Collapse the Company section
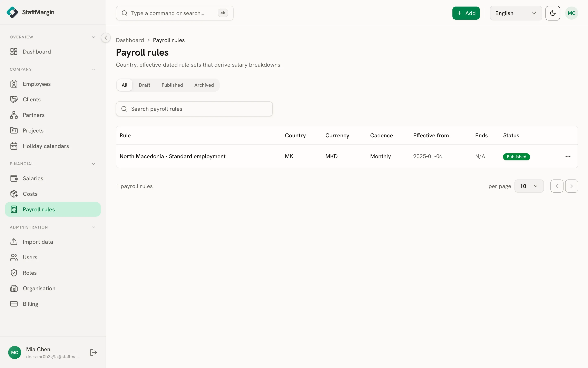Screen dimensions: 588x368 pos(94,69)
